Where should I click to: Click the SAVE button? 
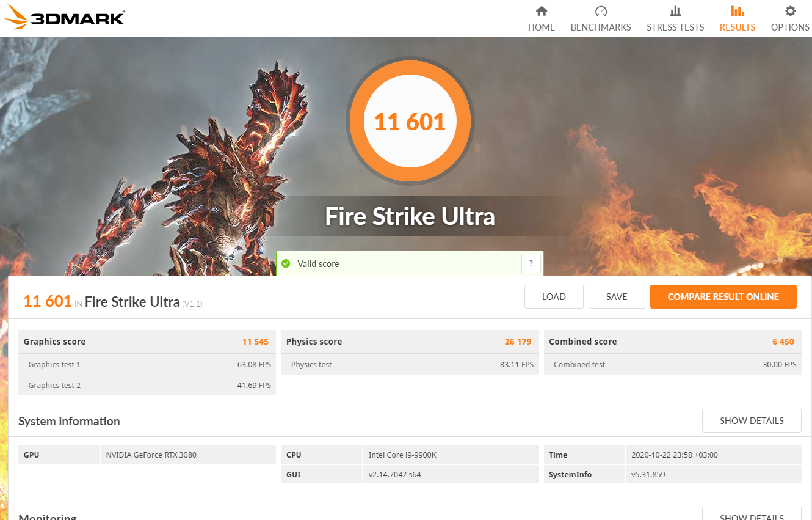[x=617, y=296]
